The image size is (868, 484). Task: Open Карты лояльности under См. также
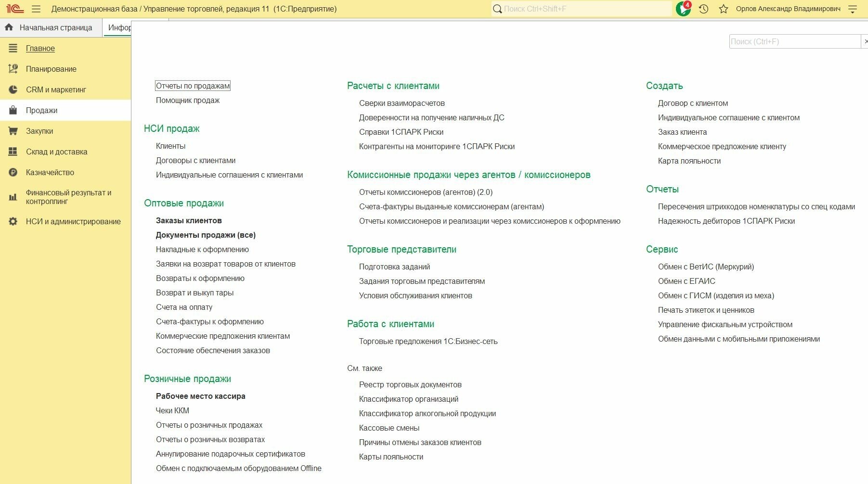[x=391, y=457]
